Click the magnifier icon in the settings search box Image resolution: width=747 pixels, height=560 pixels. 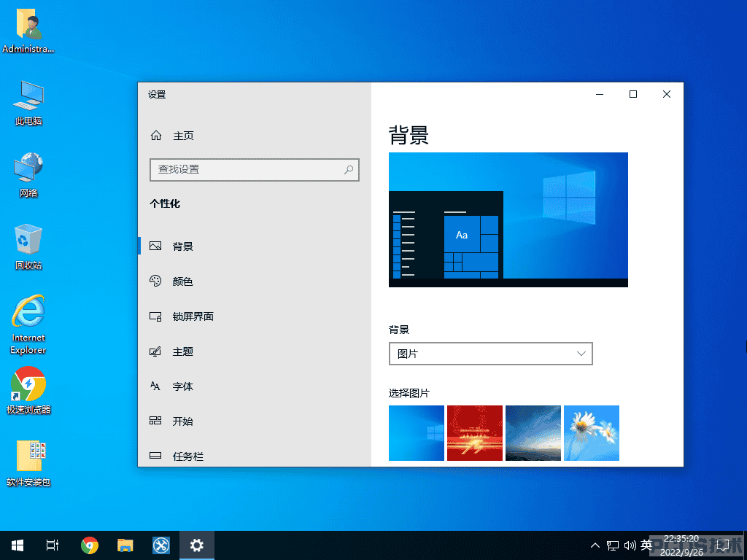click(x=349, y=169)
